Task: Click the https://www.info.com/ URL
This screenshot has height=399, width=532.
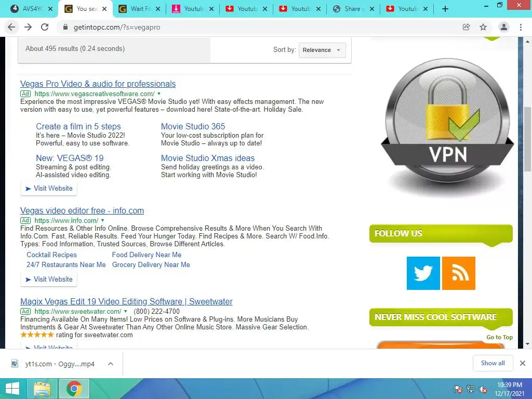Action: [66, 220]
